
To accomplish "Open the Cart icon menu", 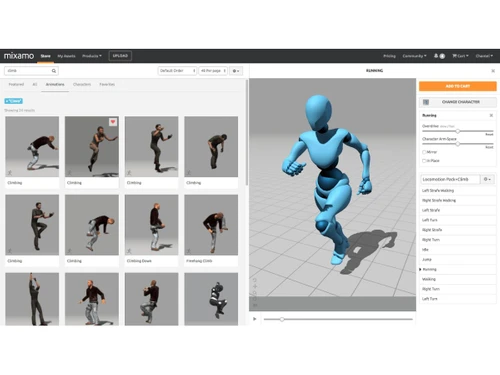I will (460, 56).
